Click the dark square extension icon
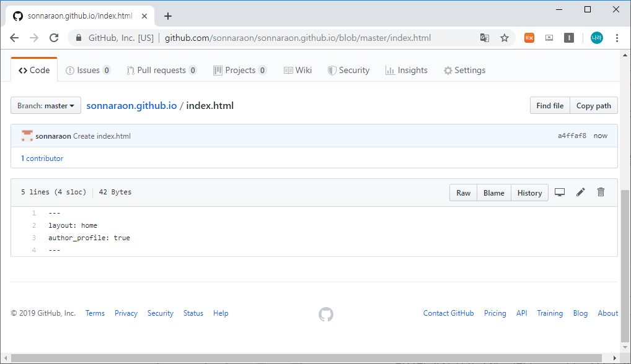 (x=568, y=38)
